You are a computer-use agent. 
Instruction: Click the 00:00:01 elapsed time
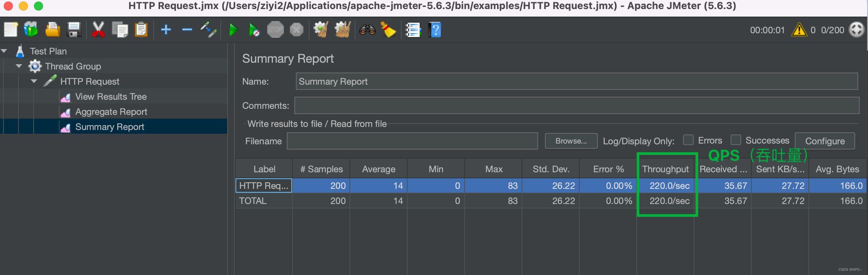767,30
